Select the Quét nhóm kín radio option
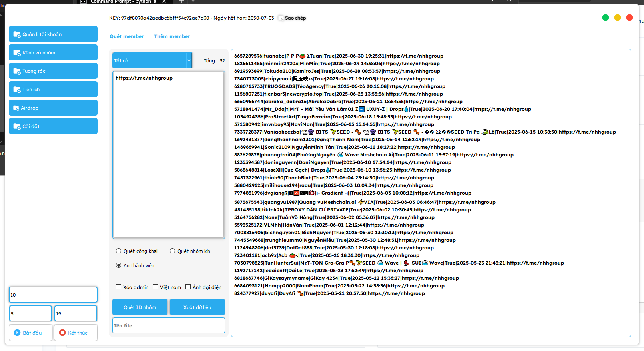This screenshot has width=644, height=351. click(173, 251)
